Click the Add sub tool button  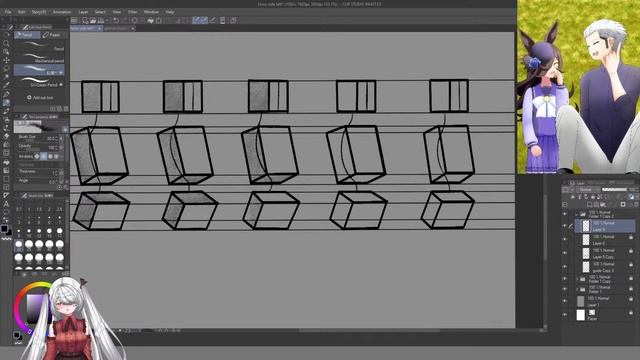[x=40, y=98]
